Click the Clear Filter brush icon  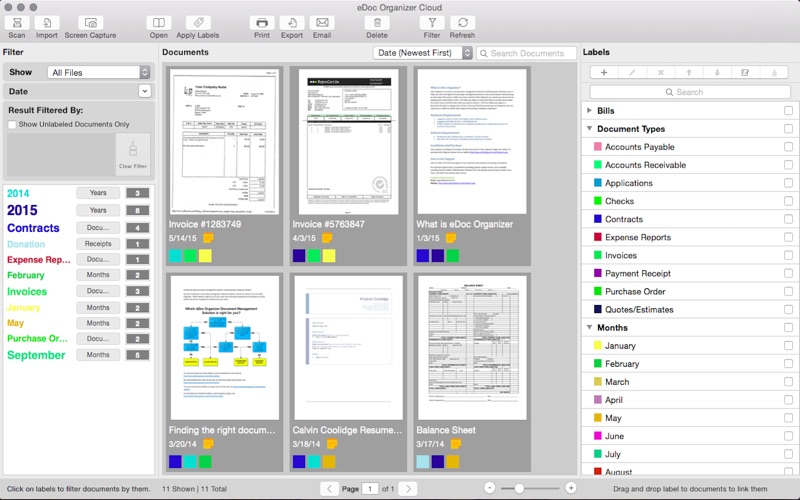point(133,155)
